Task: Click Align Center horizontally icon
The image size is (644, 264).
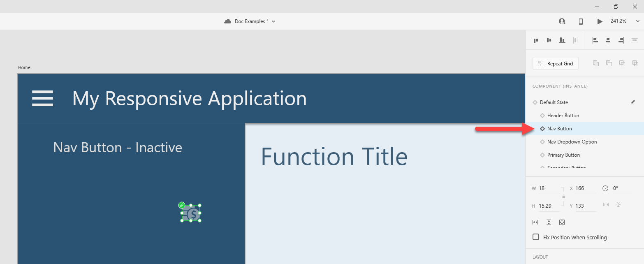Action: tap(608, 40)
